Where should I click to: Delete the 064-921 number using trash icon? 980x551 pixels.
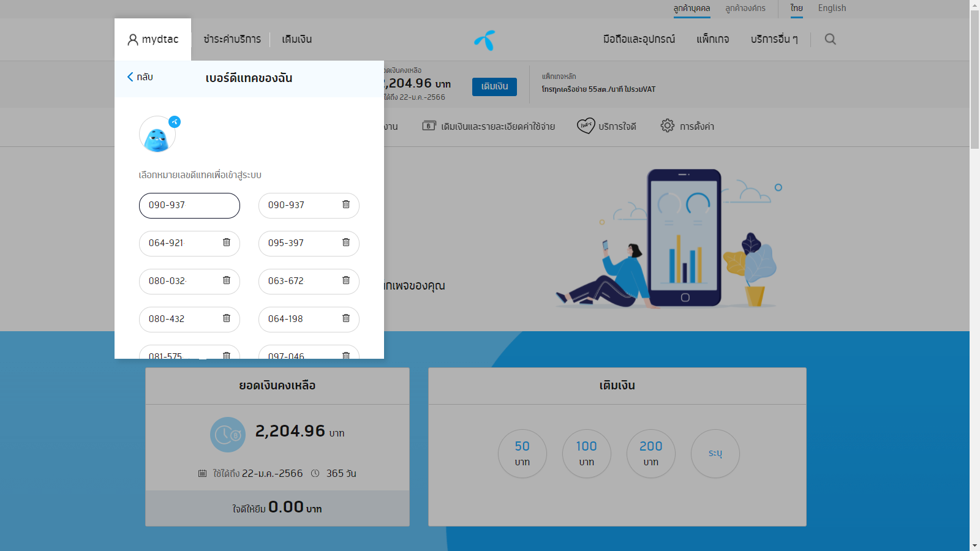227,242
